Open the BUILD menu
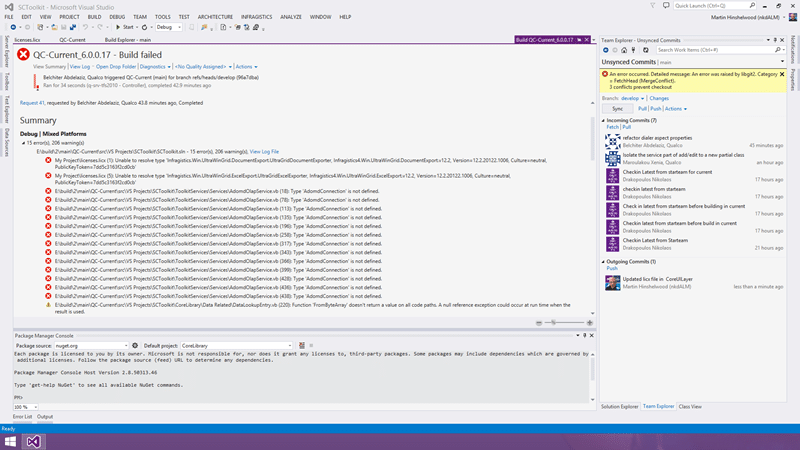 coord(94,17)
